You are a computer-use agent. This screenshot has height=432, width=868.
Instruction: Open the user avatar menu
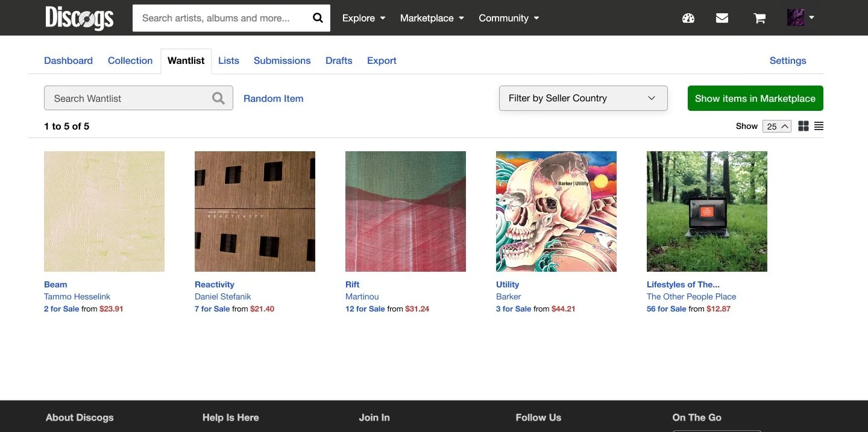[800, 17]
